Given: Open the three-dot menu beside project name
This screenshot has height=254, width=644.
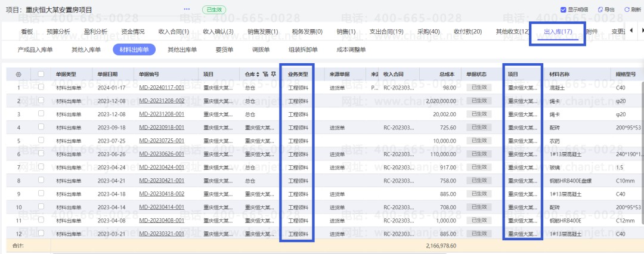Looking at the screenshot, I should tap(187, 10).
